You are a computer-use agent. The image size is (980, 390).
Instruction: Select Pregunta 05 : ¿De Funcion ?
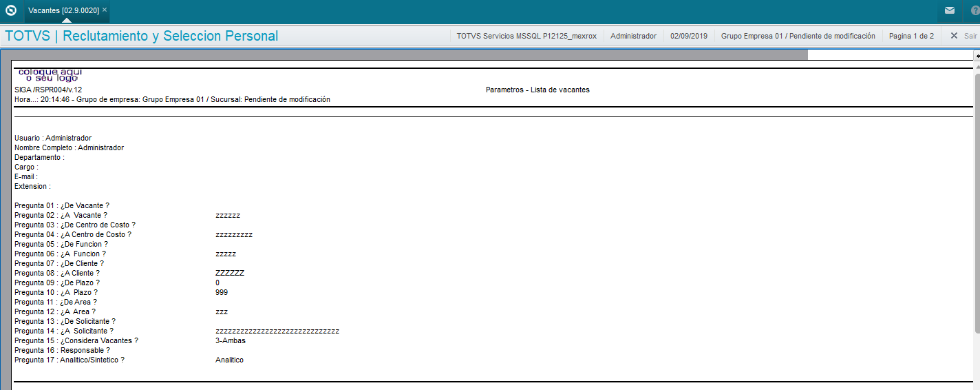61,245
